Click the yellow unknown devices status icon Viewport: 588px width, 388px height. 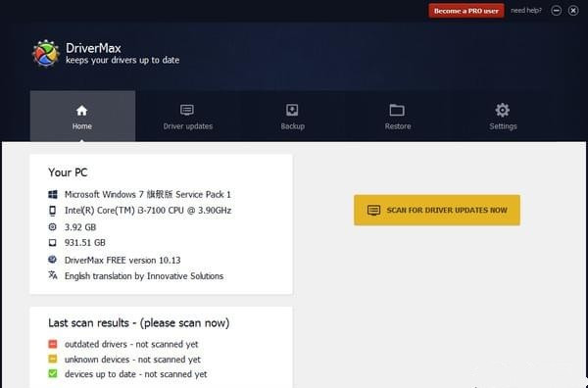pos(53,359)
